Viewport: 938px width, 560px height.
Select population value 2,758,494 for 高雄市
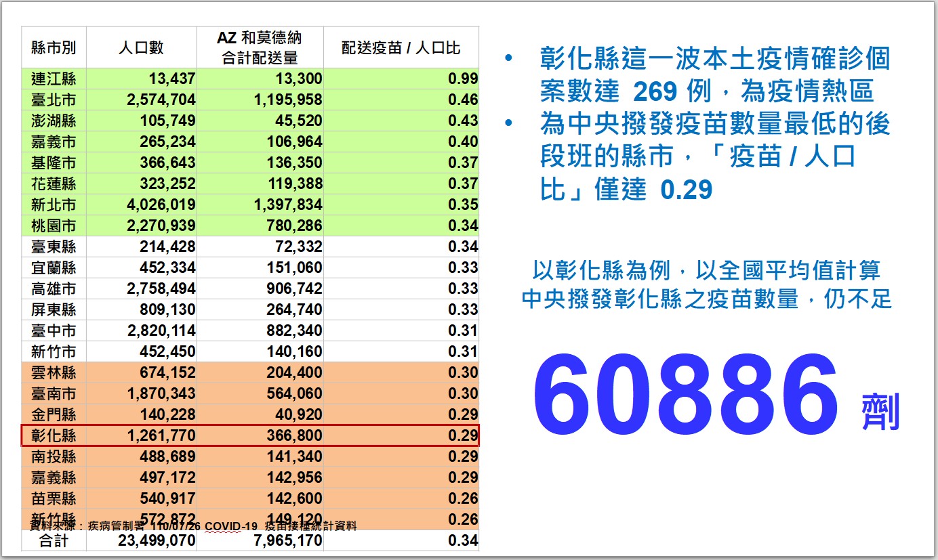click(161, 288)
